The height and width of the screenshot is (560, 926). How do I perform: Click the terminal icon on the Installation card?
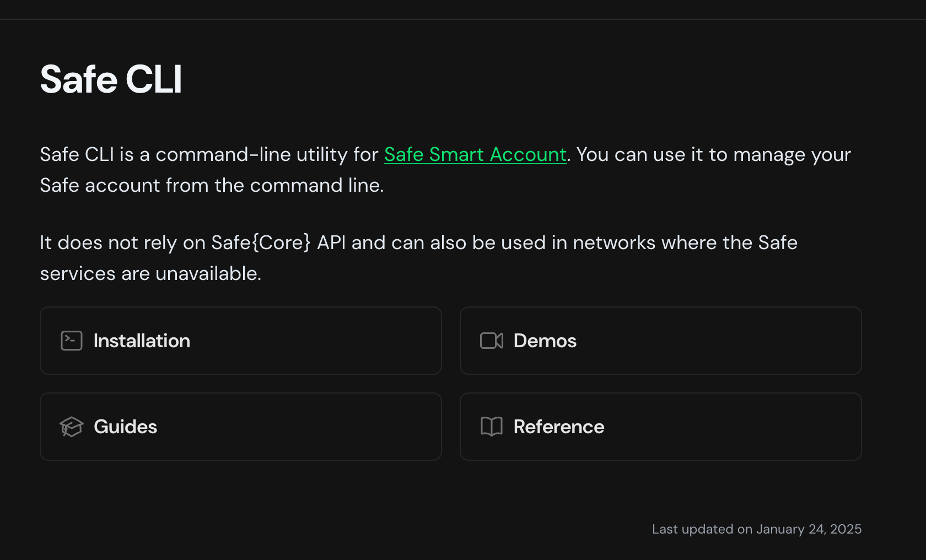(x=72, y=341)
